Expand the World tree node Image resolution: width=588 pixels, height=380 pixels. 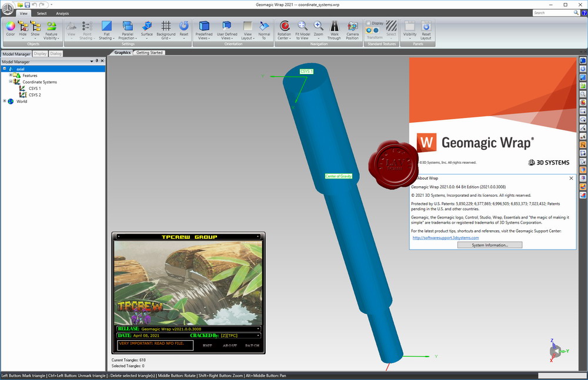[5, 101]
